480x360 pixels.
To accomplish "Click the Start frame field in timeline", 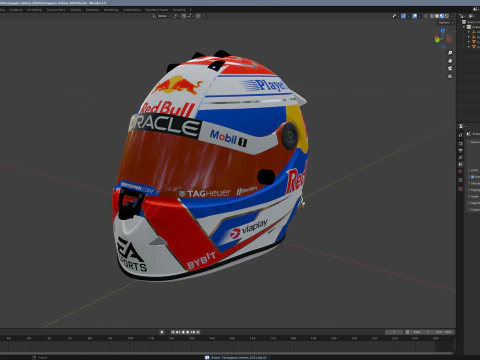I will (x=421, y=332).
